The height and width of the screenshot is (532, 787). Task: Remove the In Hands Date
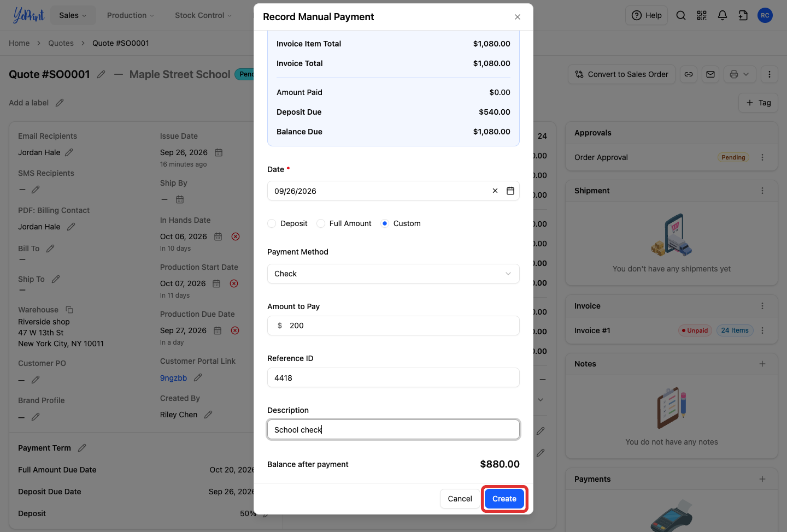[x=236, y=237]
